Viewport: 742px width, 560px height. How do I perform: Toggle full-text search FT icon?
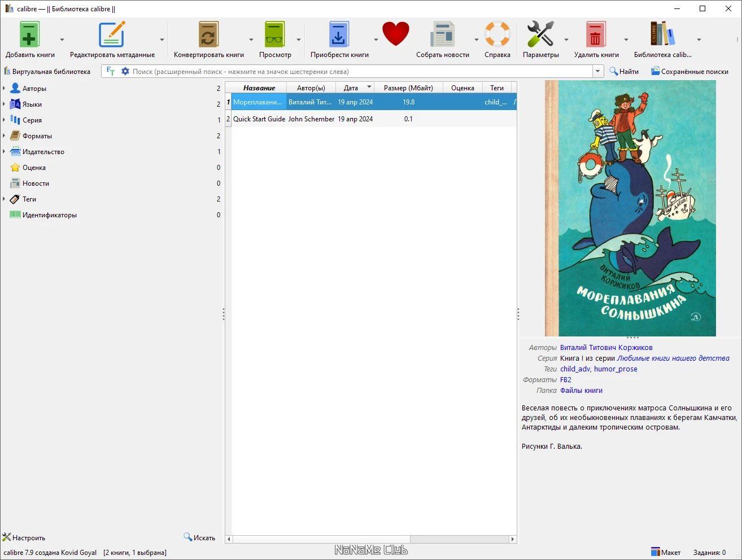click(111, 71)
